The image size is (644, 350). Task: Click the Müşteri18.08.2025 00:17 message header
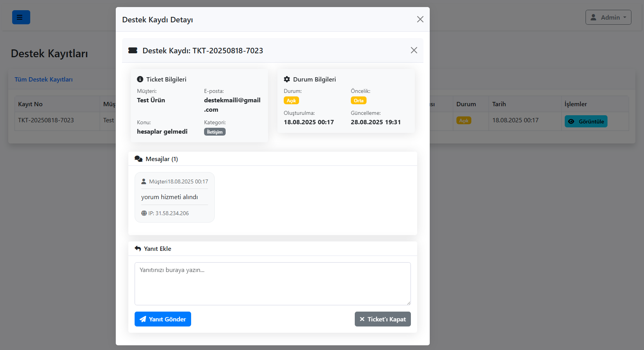pyautogui.click(x=179, y=181)
